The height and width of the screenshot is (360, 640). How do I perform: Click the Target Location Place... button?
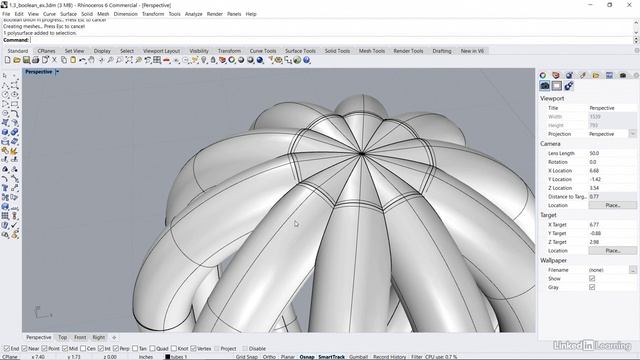click(612, 251)
